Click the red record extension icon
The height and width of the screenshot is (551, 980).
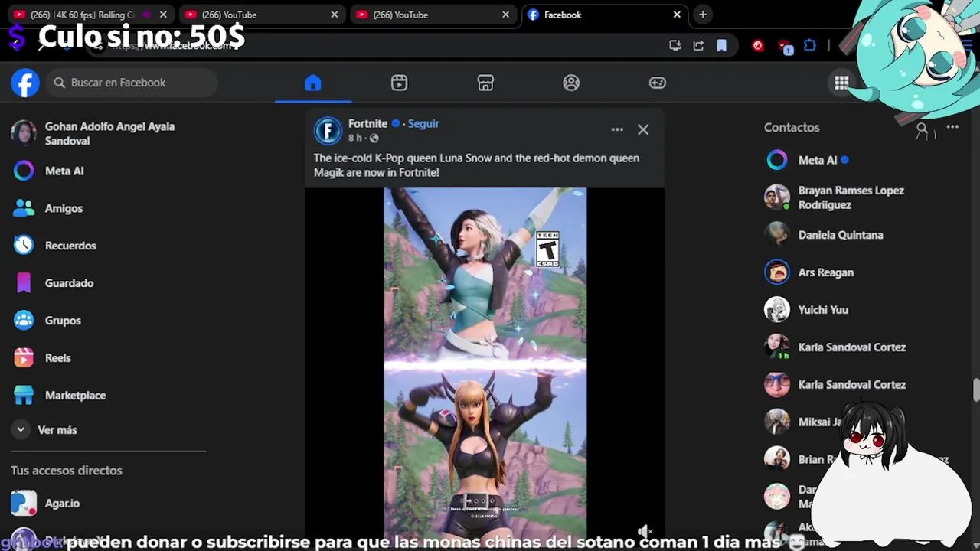click(758, 46)
